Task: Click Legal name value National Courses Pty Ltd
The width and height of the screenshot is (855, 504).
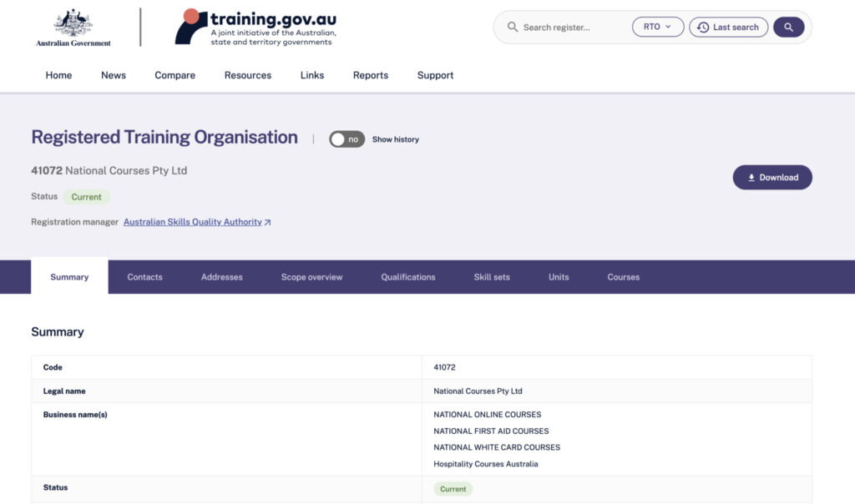Action: tap(478, 391)
